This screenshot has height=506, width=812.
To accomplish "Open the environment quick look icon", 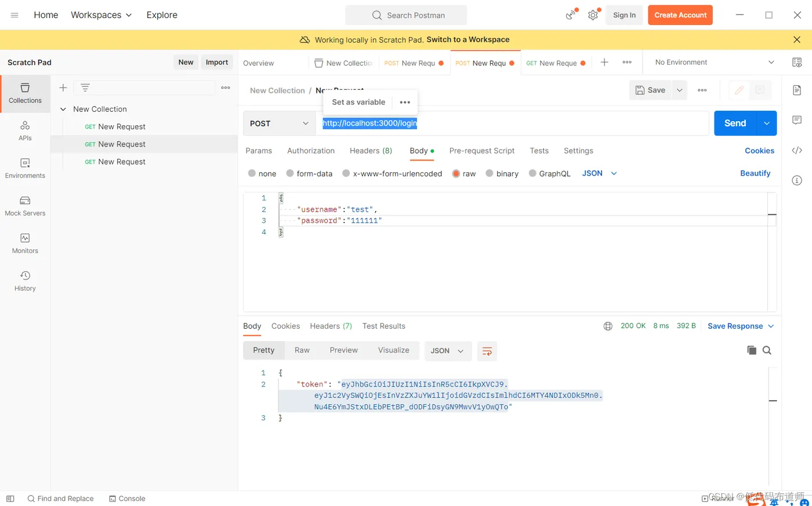I will tap(797, 63).
